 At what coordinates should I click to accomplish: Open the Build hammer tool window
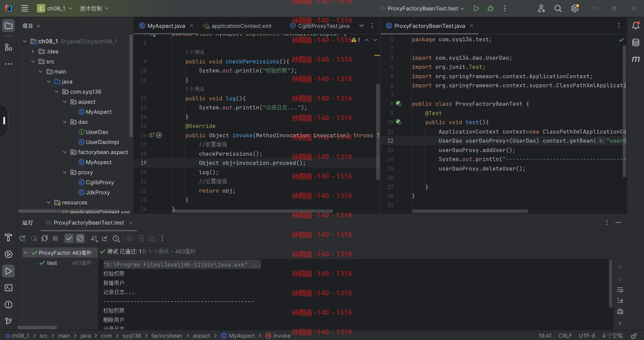pos(9,238)
